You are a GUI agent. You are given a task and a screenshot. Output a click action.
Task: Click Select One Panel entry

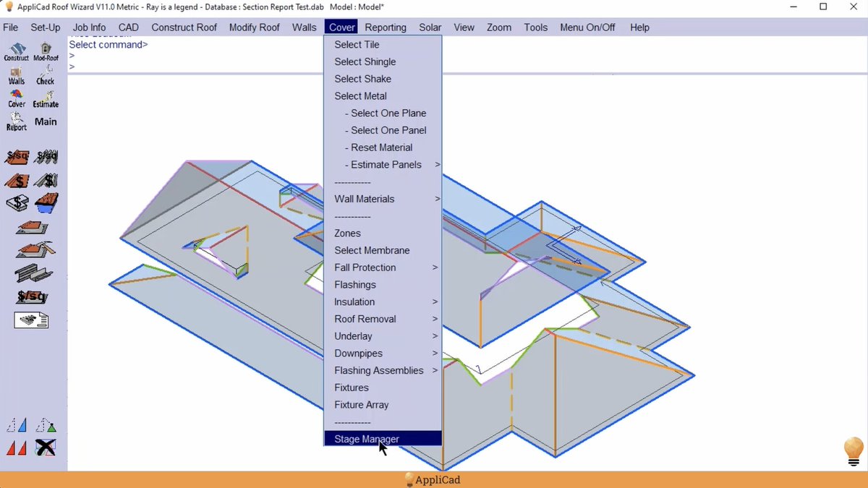(x=383, y=131)
